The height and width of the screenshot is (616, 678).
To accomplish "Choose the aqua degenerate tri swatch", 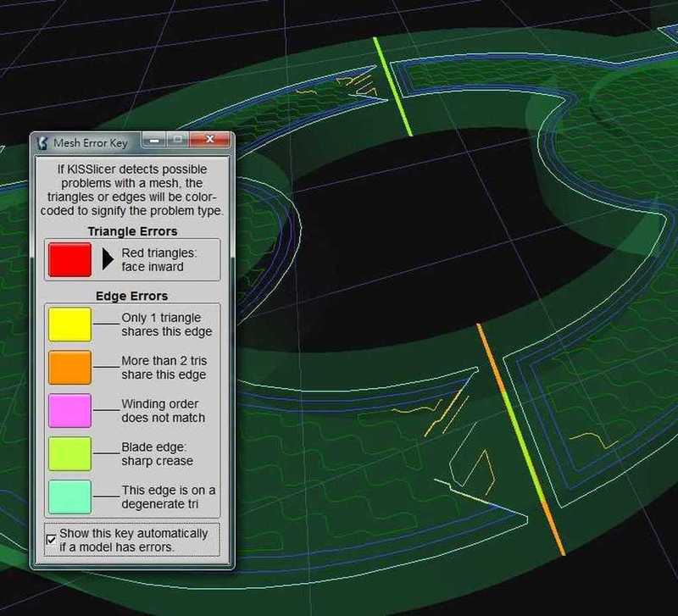I will (69, 497).
